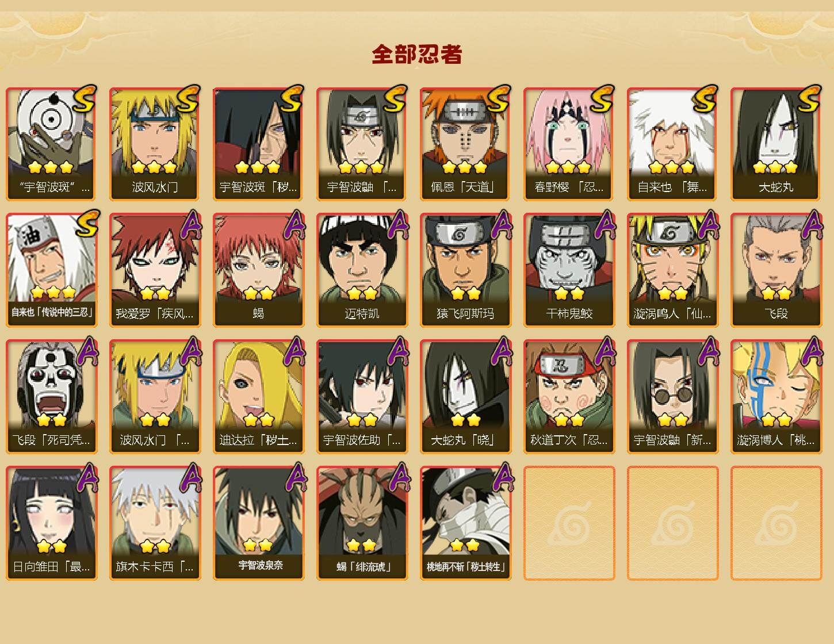Select the 日向雏田 ninja card

click(52, 523)
